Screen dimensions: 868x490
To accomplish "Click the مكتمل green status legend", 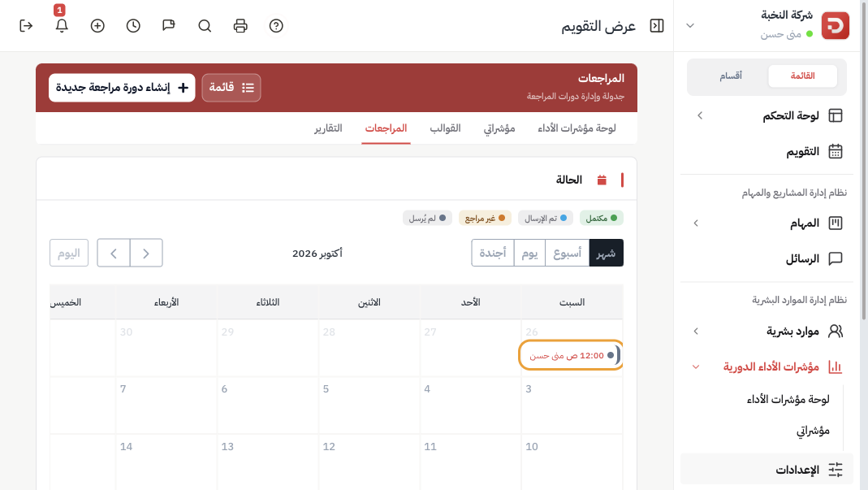I will point(601,218).
